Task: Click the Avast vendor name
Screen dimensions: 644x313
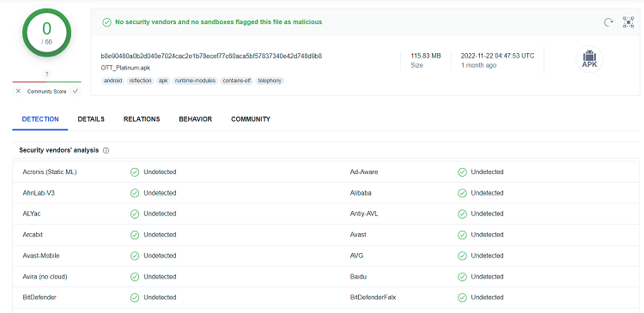Action: click(358, 235)
